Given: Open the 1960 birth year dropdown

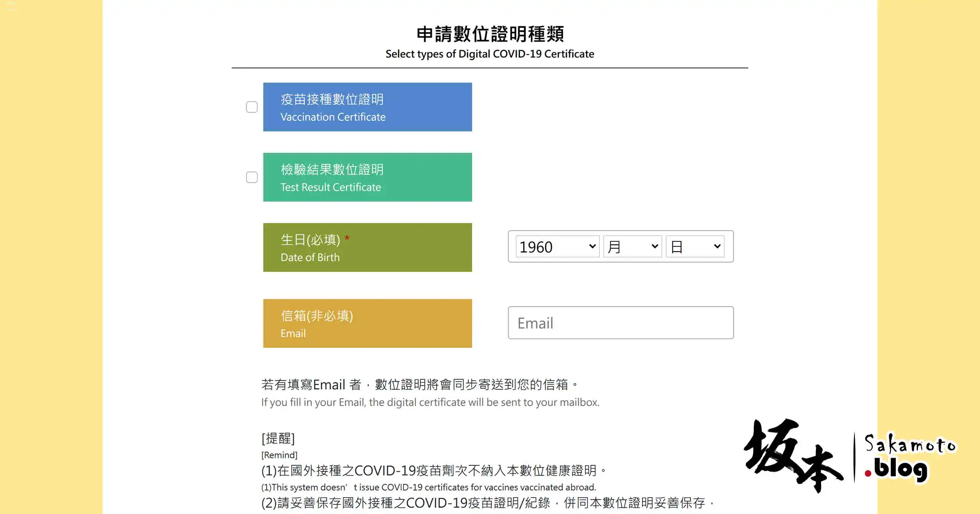Looking at the screenshot, I should click(557, 247).
